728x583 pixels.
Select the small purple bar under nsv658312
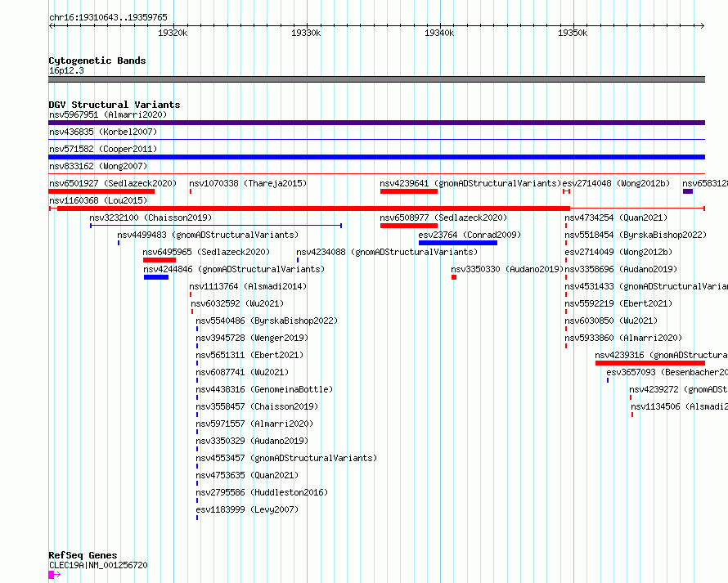pyautogui.click(x=688, y=191)
